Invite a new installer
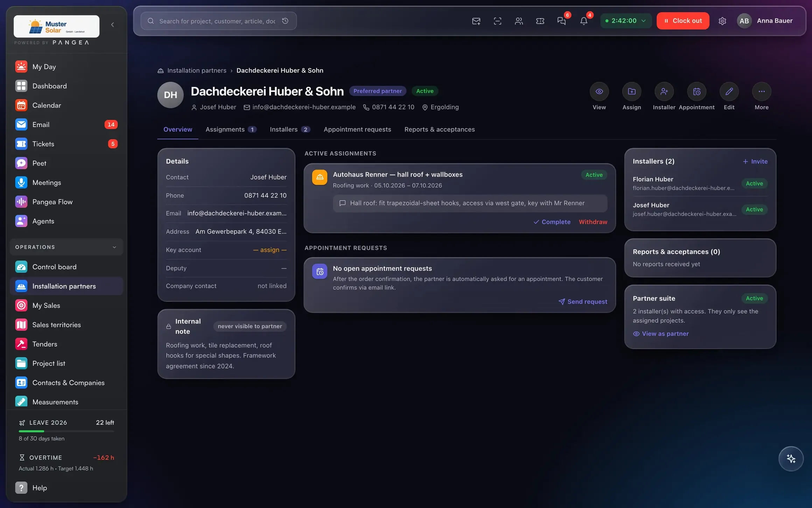 [x=755, y=162]
